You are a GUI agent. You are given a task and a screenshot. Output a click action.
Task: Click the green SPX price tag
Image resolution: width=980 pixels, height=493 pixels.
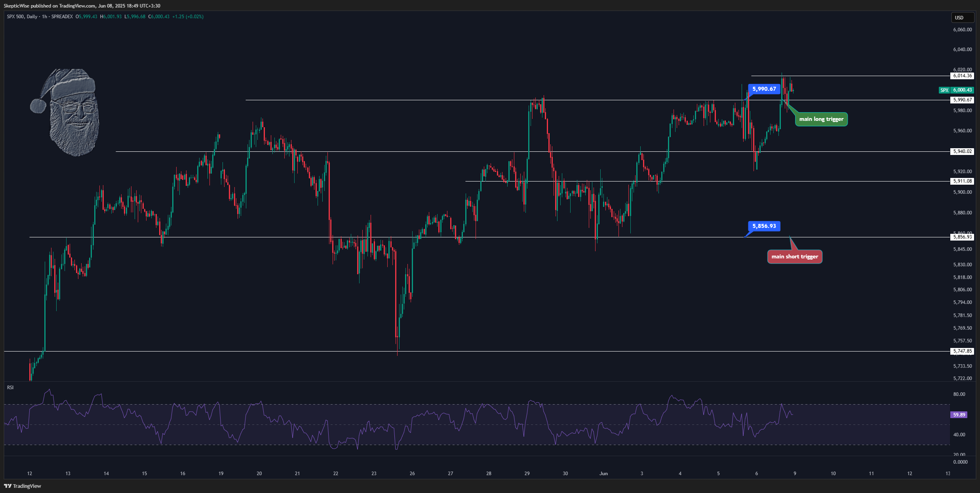point(945,90)
